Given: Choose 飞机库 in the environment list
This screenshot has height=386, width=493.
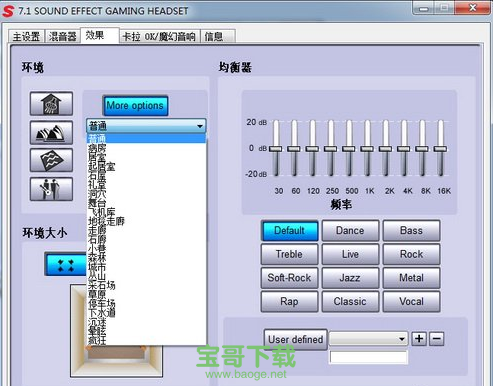Looking at the screenshot, I should [146, 212].
